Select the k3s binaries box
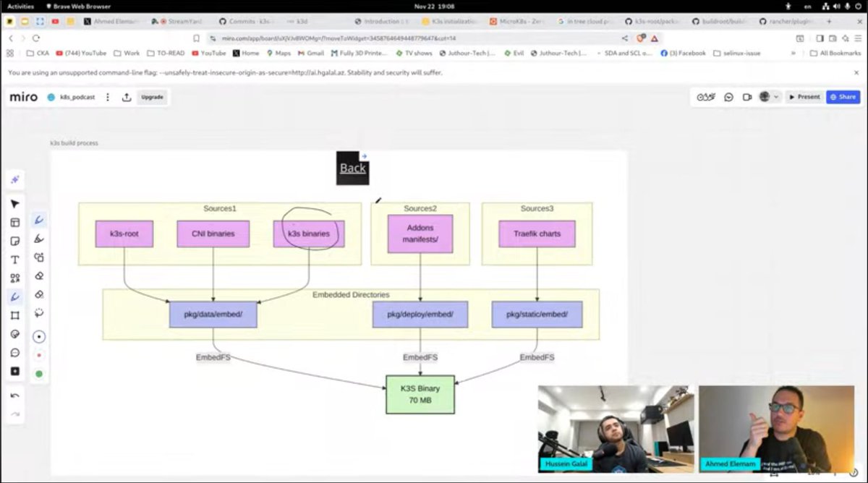 [309, 234]
